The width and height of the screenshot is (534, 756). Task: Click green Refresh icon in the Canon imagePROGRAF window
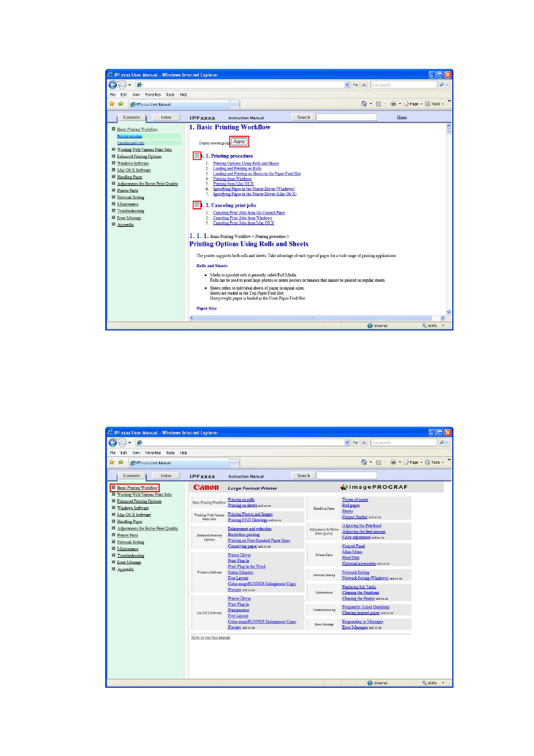355,442
